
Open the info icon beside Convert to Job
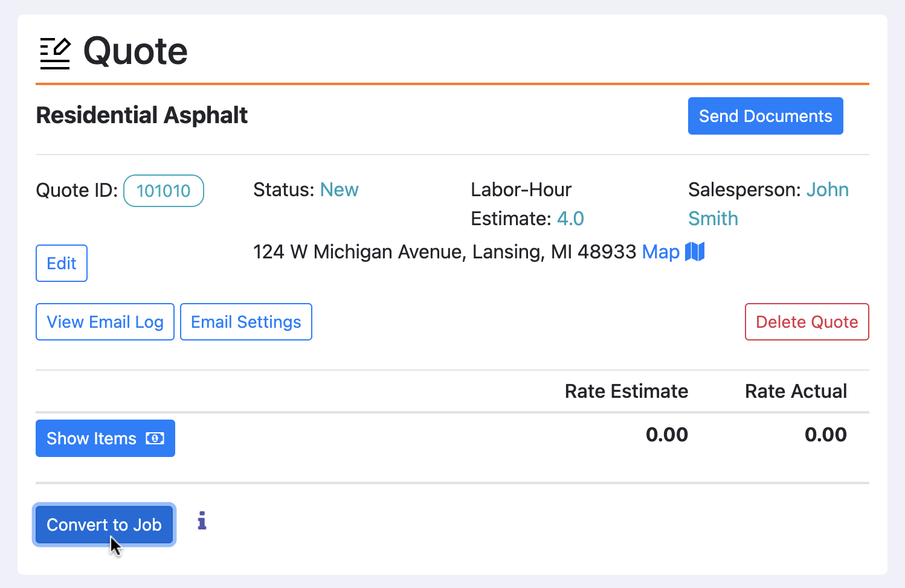point(202,520)
